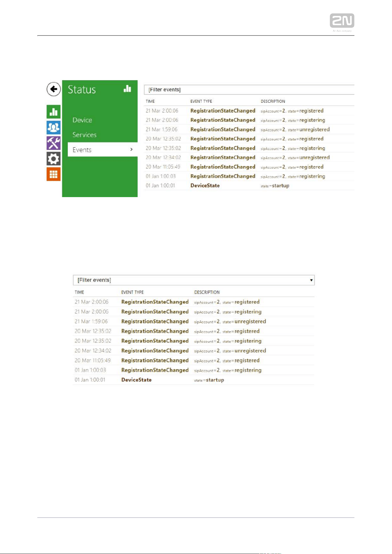Click upper table time 01 Jan 1:00:03
This screenshot has width=392, height=554.
160,176
